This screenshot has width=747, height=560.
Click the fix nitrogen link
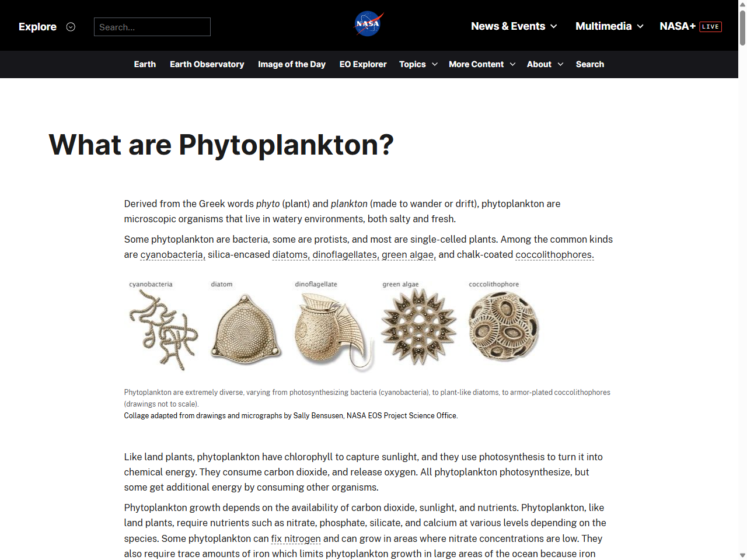(295, 538)
